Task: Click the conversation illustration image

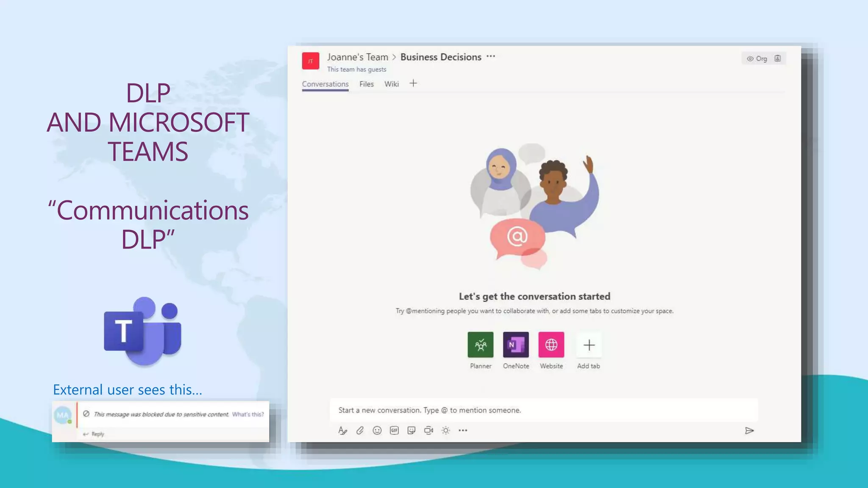Action: pyautogui.click(x=534, y=206)
